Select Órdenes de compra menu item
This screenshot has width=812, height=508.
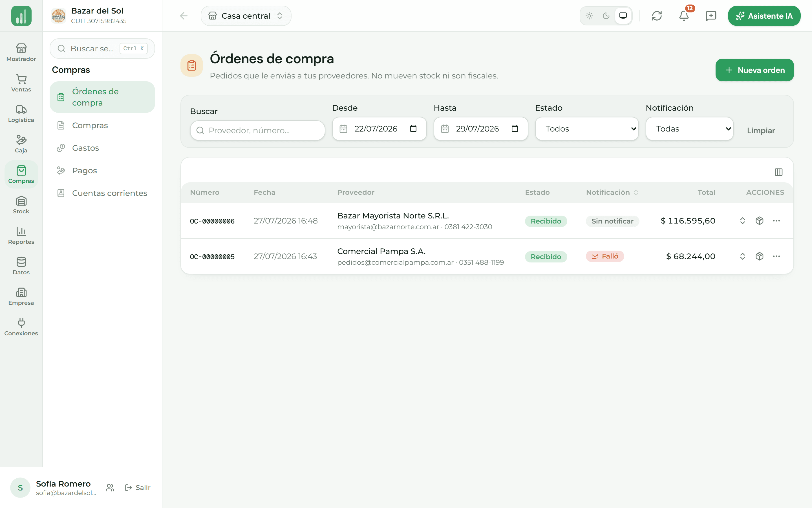(x=102, y=97)
